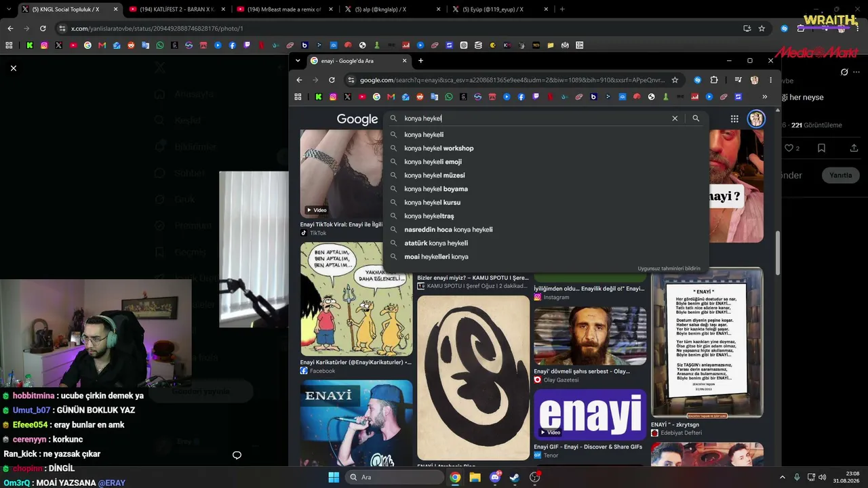Open Chrome menu in the Google window
868x488 pixels.
(x=770, y=80)
